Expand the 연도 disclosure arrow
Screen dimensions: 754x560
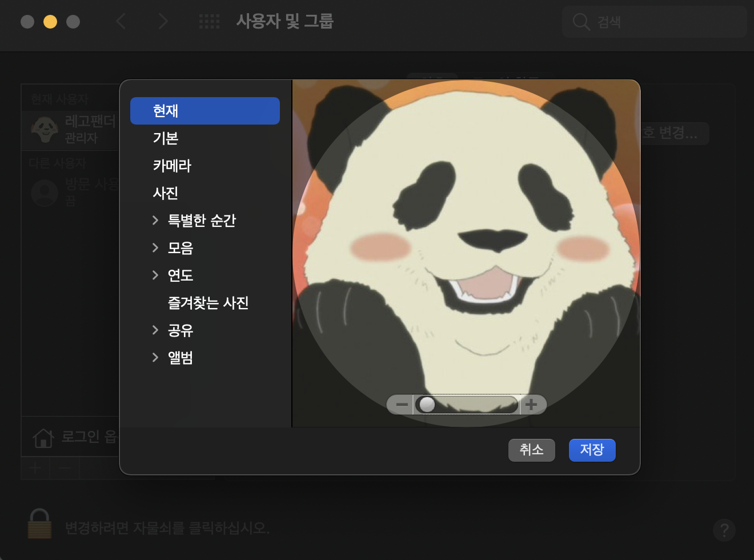point(155,275)
